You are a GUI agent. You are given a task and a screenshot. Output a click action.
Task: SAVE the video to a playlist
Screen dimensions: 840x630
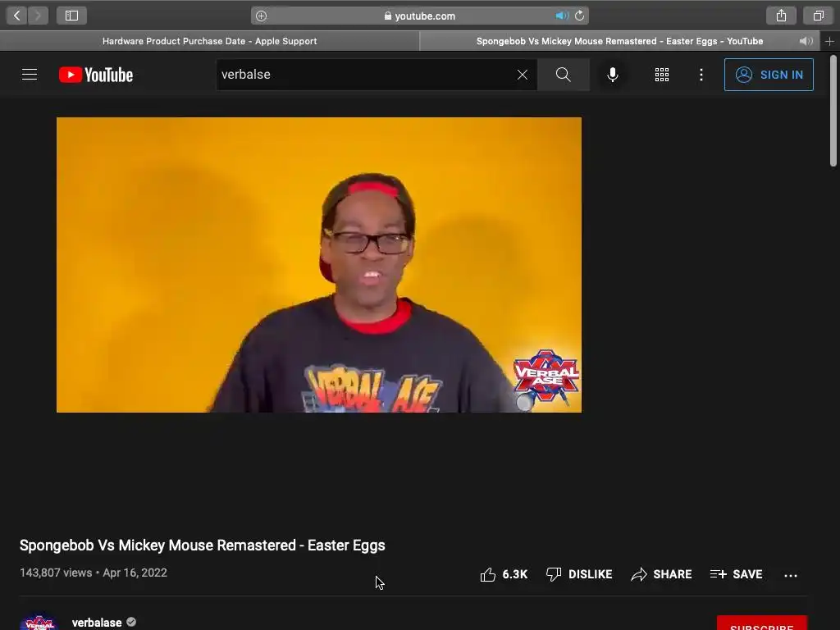click(x=736, y=574)
